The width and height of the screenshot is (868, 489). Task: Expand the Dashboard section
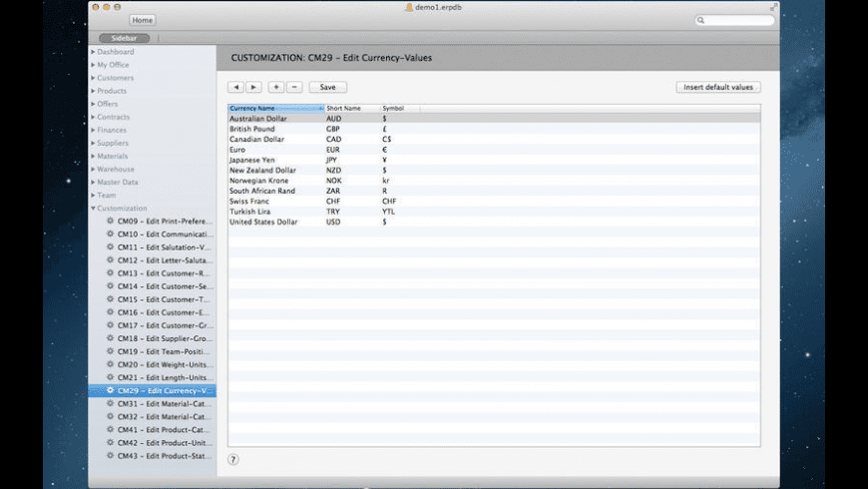point(93,52)
